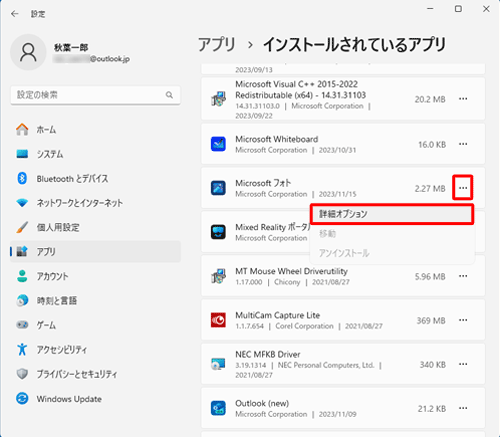Open more options for MultiCam Capture Lite
Viewport: 500px width, 437px height.
point(463,320)
